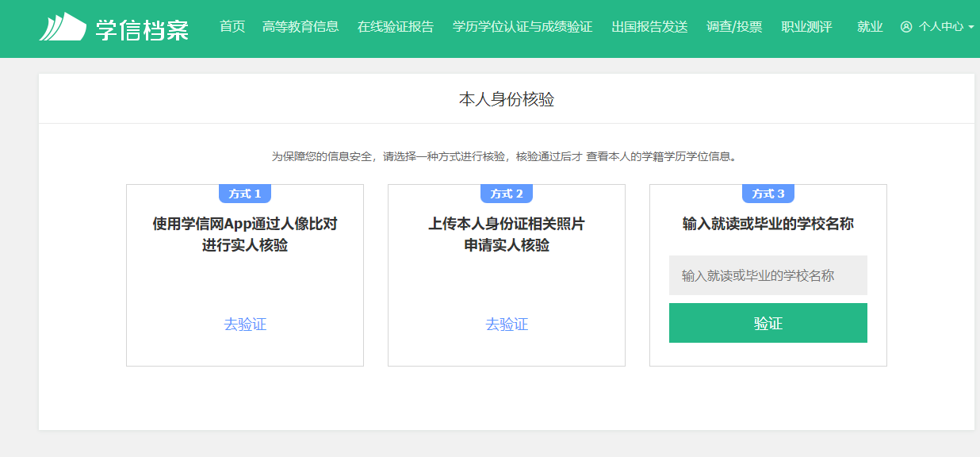Select 在线验证报告 in the navigation bar
The width and height of the screenshot is (980, 457).
(x=396, y=27)
